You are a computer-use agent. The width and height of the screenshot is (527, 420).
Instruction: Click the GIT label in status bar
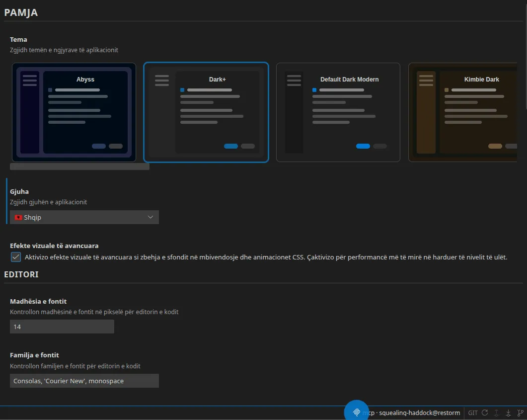472,413
